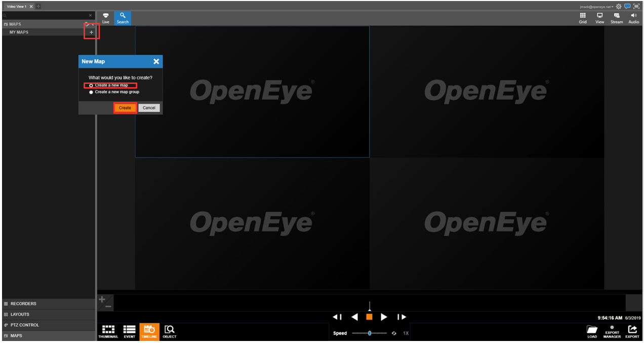Viewport: 644px width, 343px height.
Task: Toggle the Audio speaker icon
Action: [634, 18]
